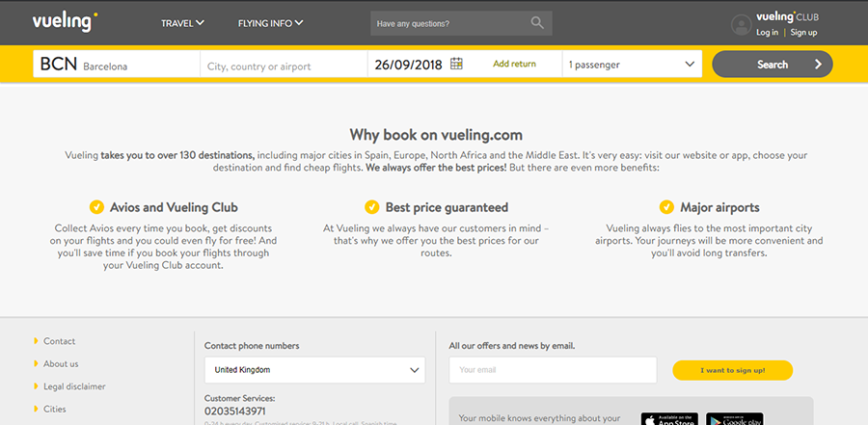868x425 pixels.
Task: Open the TRAVEL menu
Action: [x=182, y=23]
